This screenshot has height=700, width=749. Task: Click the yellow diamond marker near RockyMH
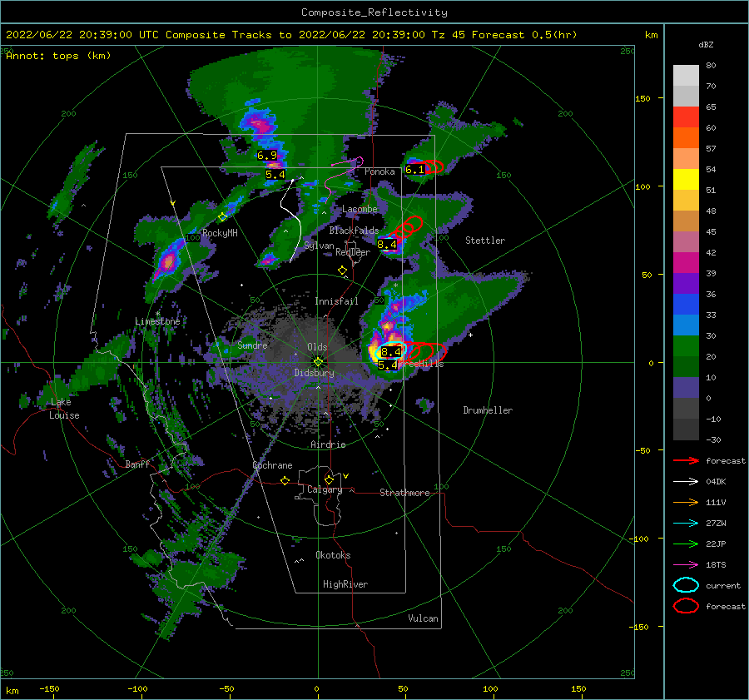coord(222,217)
